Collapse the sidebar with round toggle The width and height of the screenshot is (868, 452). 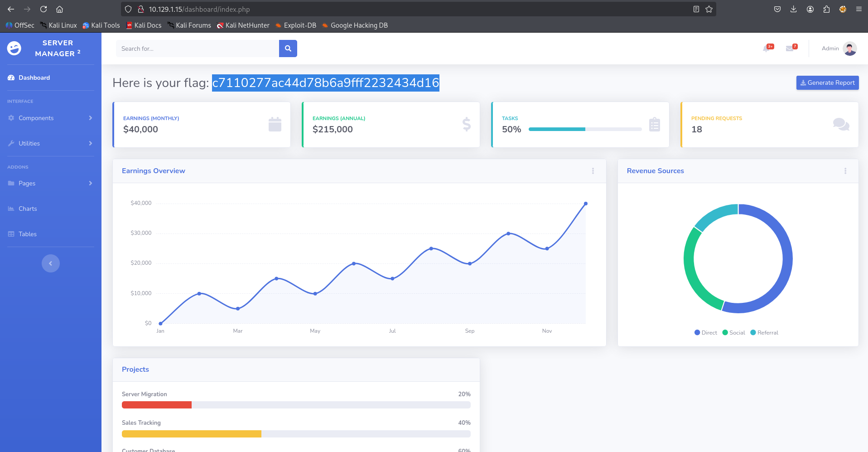(51, 263)
